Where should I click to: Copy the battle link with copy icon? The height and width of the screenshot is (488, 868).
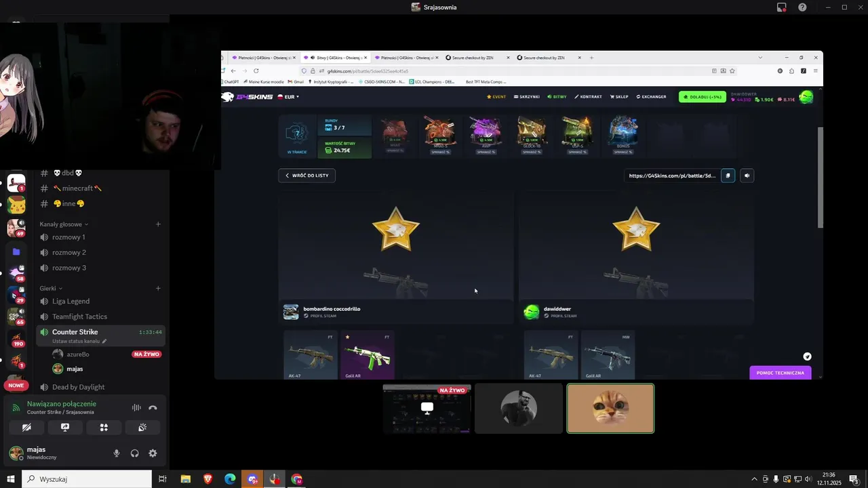tap(728, 176)
